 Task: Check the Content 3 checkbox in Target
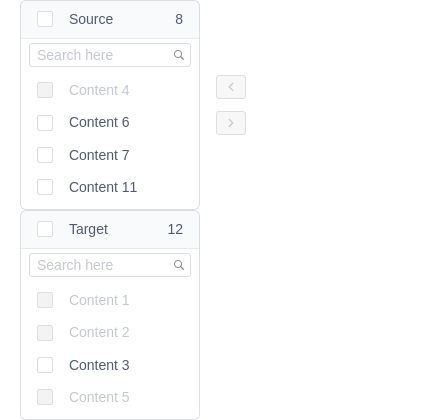45,365
